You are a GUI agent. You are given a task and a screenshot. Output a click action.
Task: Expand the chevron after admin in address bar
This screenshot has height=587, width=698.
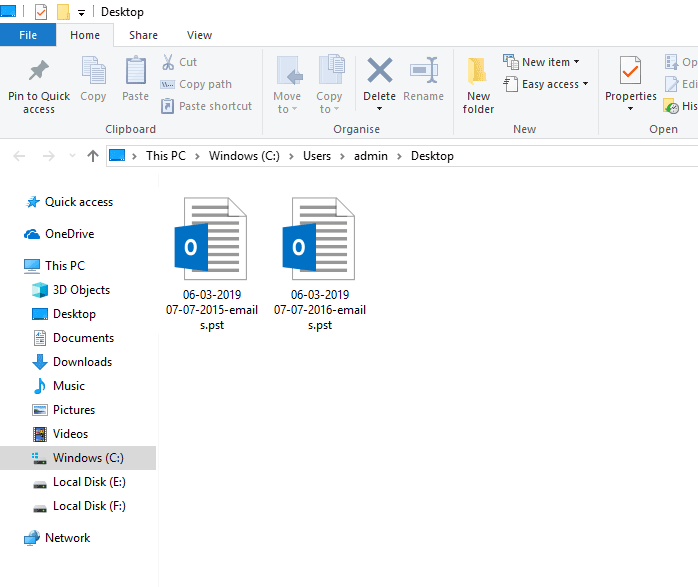(399, 156)
